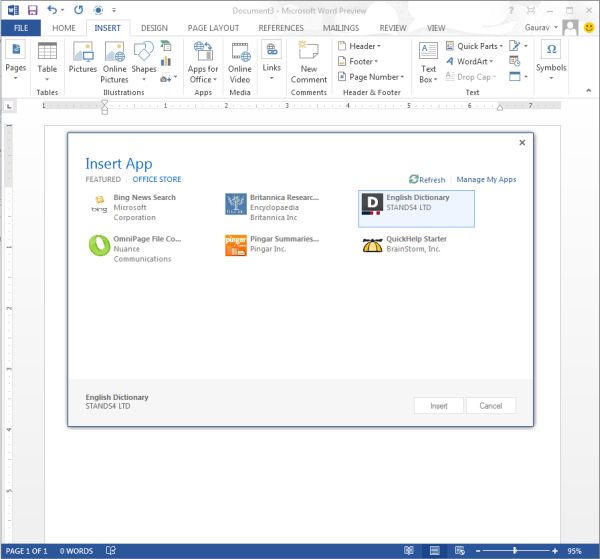Click the zoom out minus button
600x559 pixels.
tap(478, 551)
